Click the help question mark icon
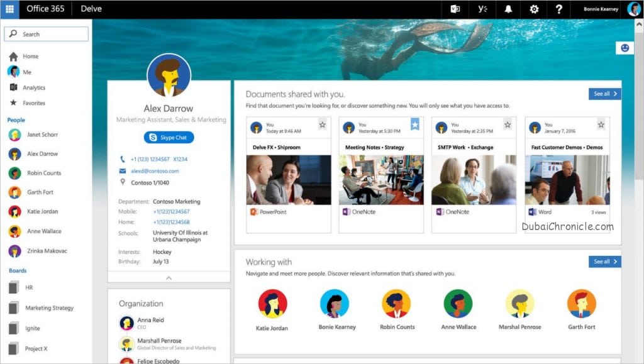 [x=559, y=9]
